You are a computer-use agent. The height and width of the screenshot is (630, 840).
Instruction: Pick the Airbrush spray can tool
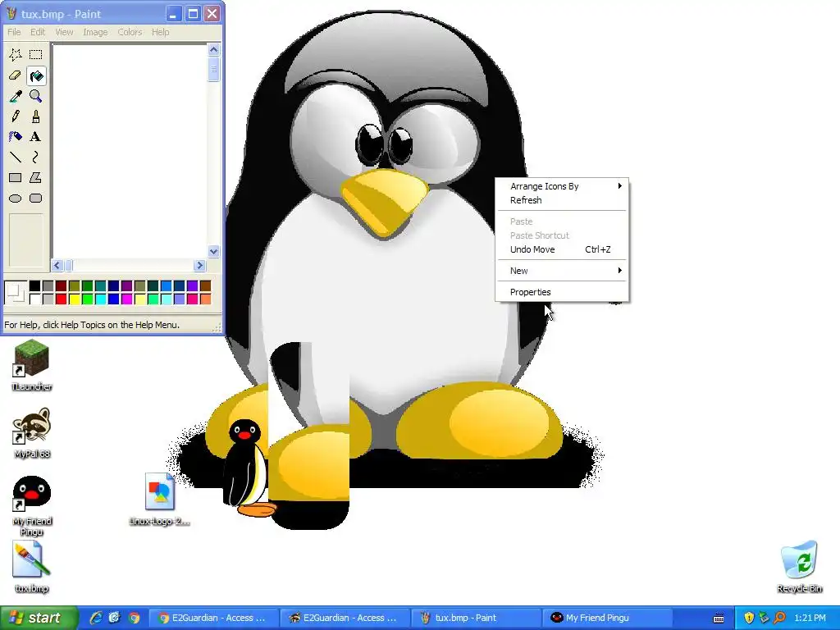click(x=16, y=137)
